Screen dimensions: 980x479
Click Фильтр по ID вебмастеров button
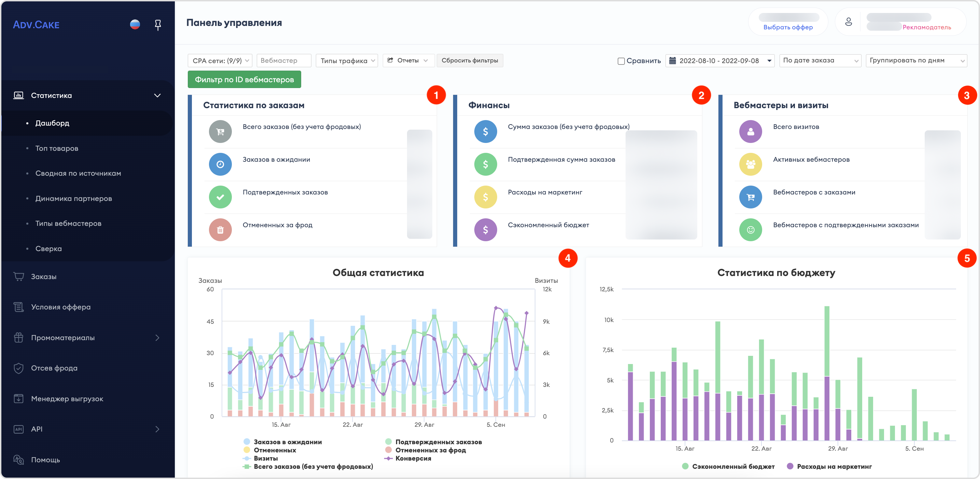click(x=244, y=79)
